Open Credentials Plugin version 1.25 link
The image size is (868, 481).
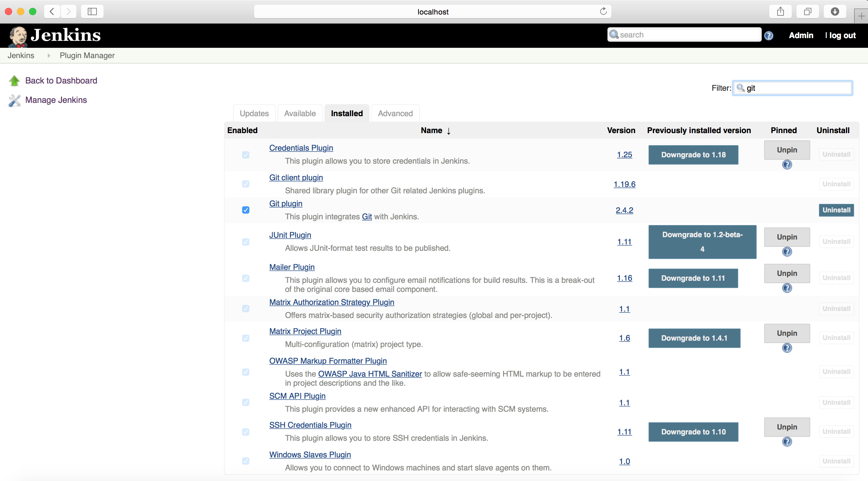click(x=624, y=155)
